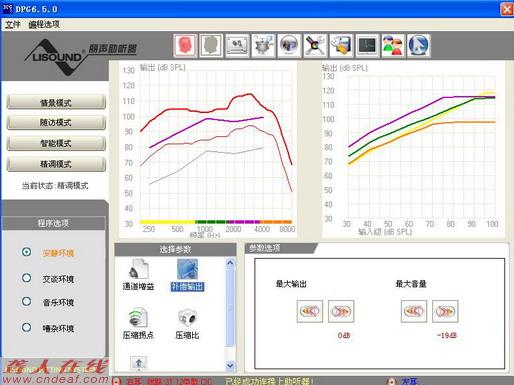This screenshot has height=385, width=514.
Task: Open the wrench and screwdriver tools icon
Action: (x=315, y=45)
